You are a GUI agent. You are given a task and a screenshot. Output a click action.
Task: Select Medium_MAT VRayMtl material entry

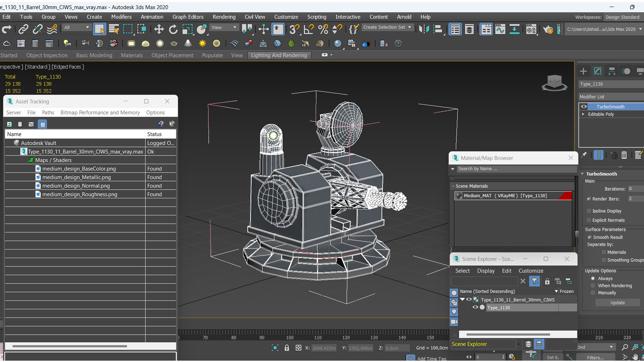tap(513, 196)
